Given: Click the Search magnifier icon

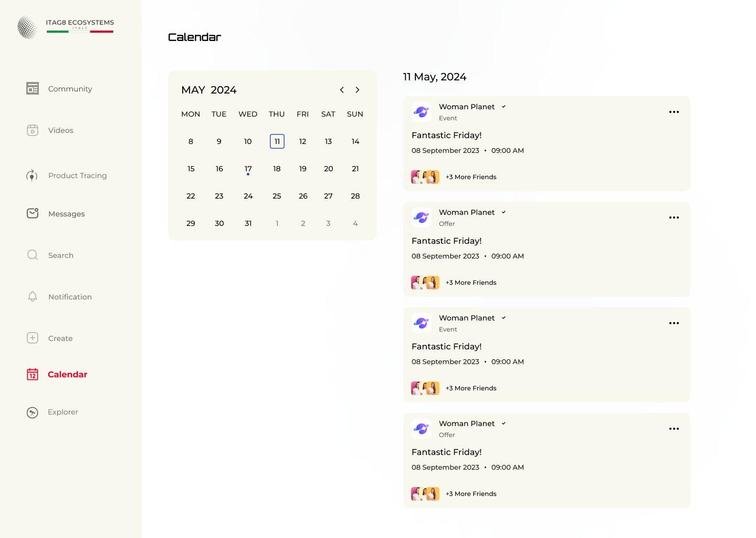Looking at the screenshot, I should pos(33,255).
